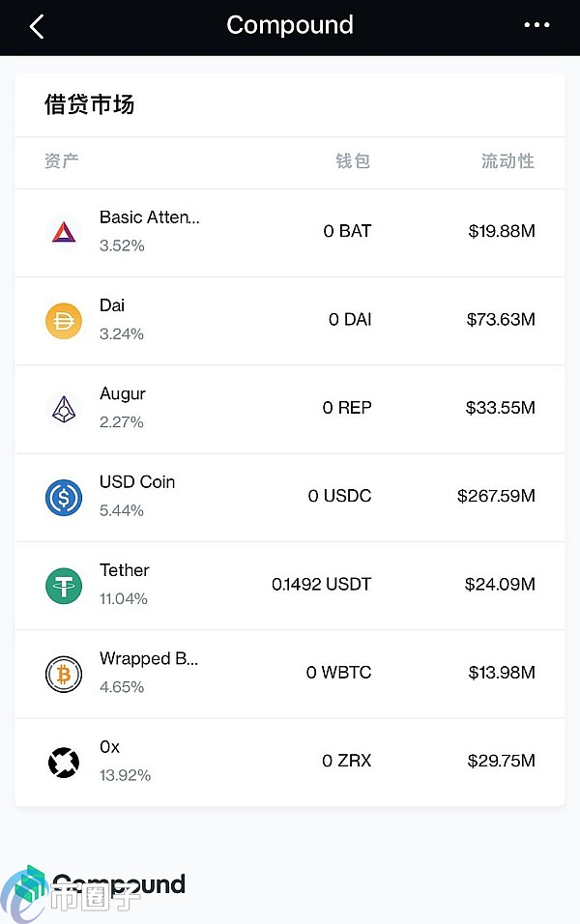Click the blue USD Coin icon
This screenshot has width=580, height=924.
click(x=64, y=498)
